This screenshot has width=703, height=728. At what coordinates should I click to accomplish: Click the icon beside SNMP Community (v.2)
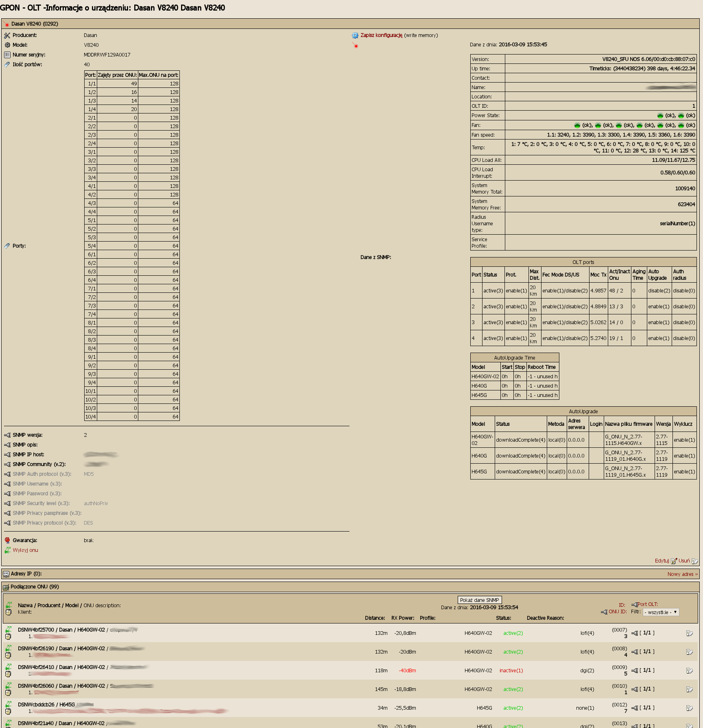click(x=7, y=464)
